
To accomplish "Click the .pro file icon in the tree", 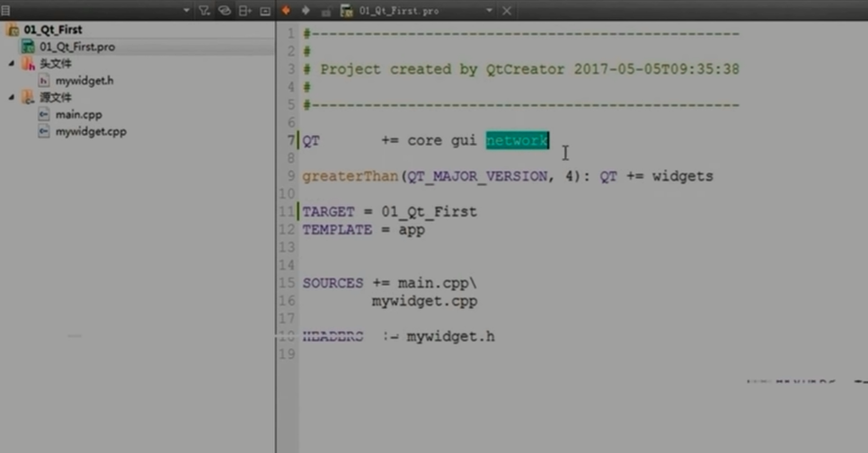I will click(28, 47).
